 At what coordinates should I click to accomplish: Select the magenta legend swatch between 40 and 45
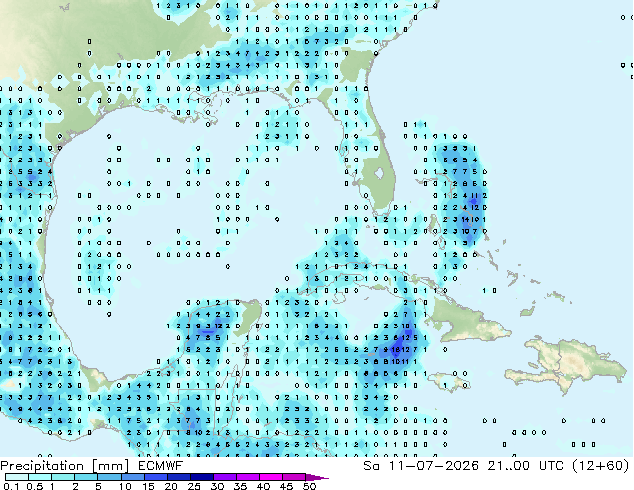coord(271,477)
